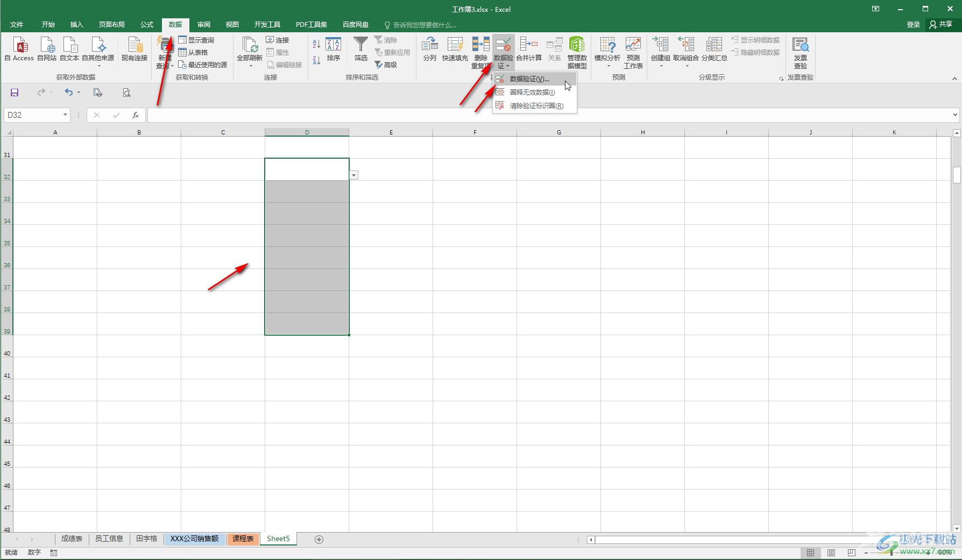Click the Redo arrow icon
This screenshot has width=962, height=560.
(x=41, y=93)
